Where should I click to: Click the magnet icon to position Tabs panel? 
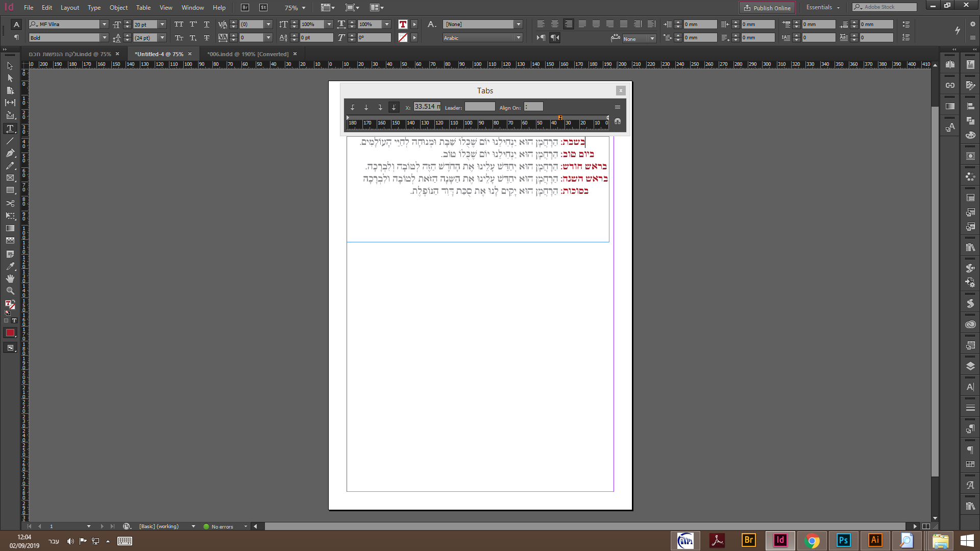[x=618, y=122]
